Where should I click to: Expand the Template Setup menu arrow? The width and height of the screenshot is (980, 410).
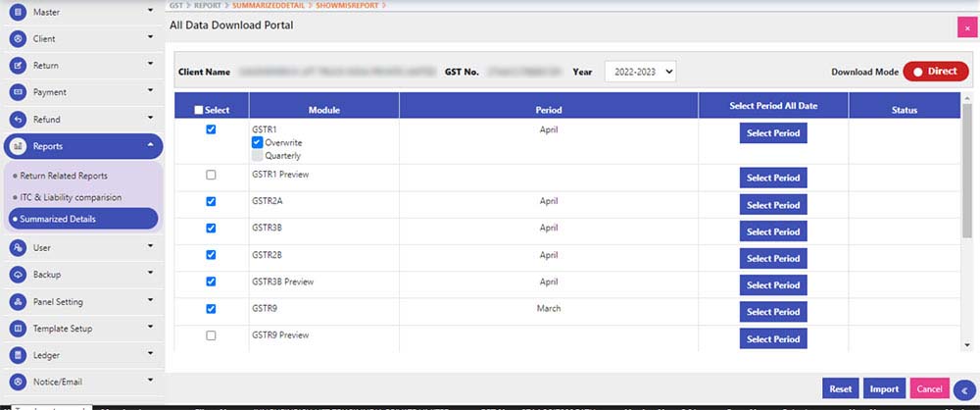pyautogui.click(x=150, y=328)
